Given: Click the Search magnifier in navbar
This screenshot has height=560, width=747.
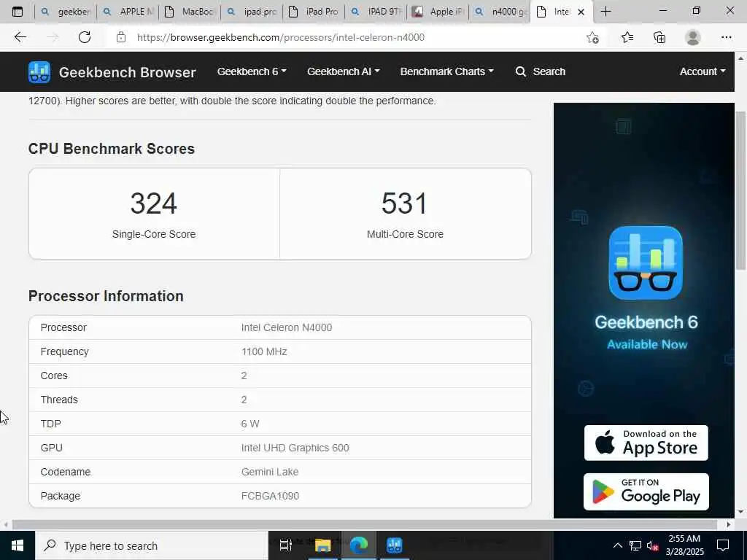Looking at the screenshot, I should pyautogui.click(x=520, y=71).
